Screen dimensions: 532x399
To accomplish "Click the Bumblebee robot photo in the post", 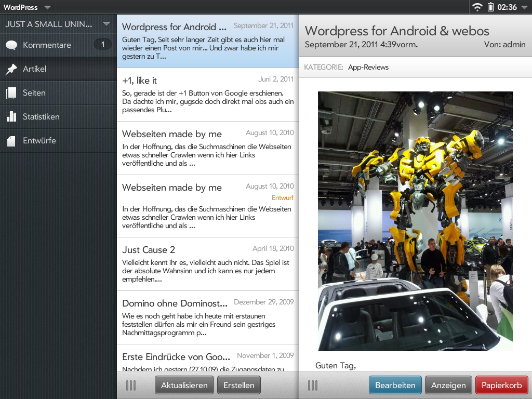I will (x=415, y=221).
